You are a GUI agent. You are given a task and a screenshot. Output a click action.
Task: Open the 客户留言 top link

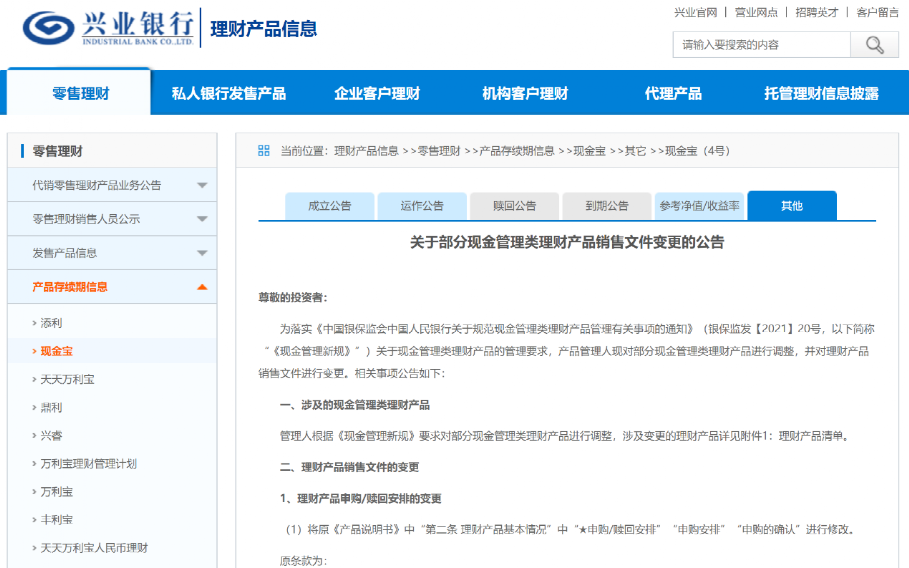(877, 12)
